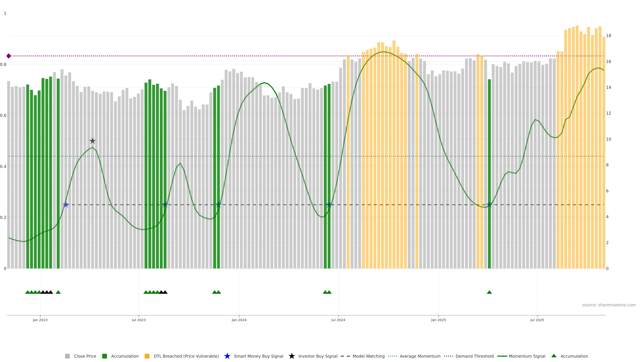Toggle the Close Price legend entry
Viewport: 644px width, 362px height.
[85, 356]
